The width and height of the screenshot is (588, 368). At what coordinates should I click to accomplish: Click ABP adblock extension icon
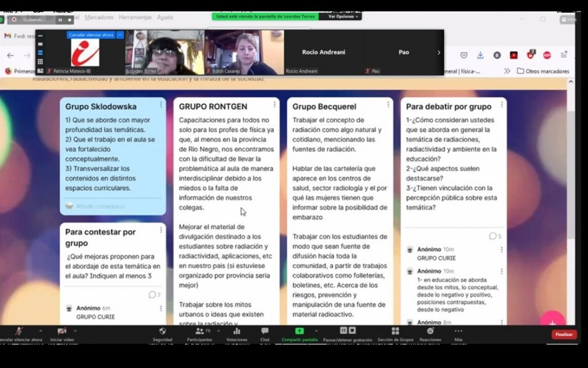click(547, 55)
